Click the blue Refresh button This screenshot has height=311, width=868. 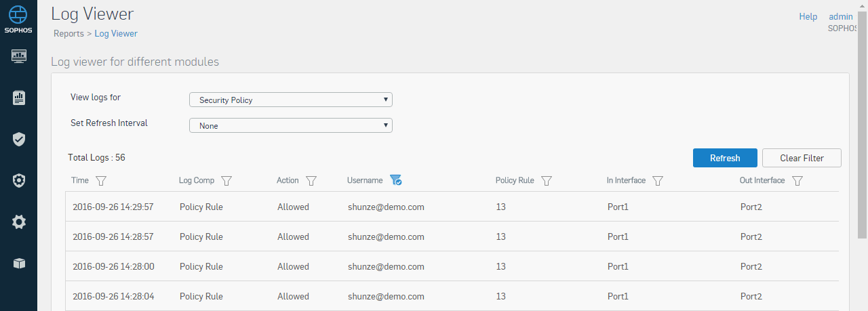coord(725,158)
